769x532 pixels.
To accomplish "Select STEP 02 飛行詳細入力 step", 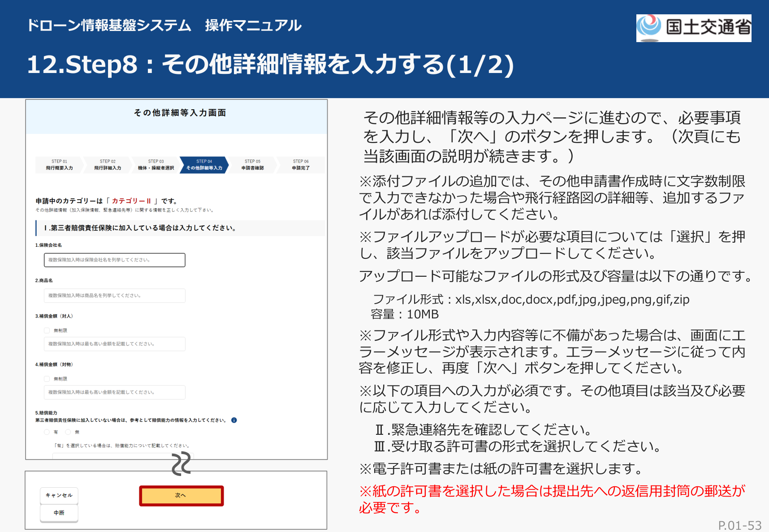I will click(x=108, y=165).
